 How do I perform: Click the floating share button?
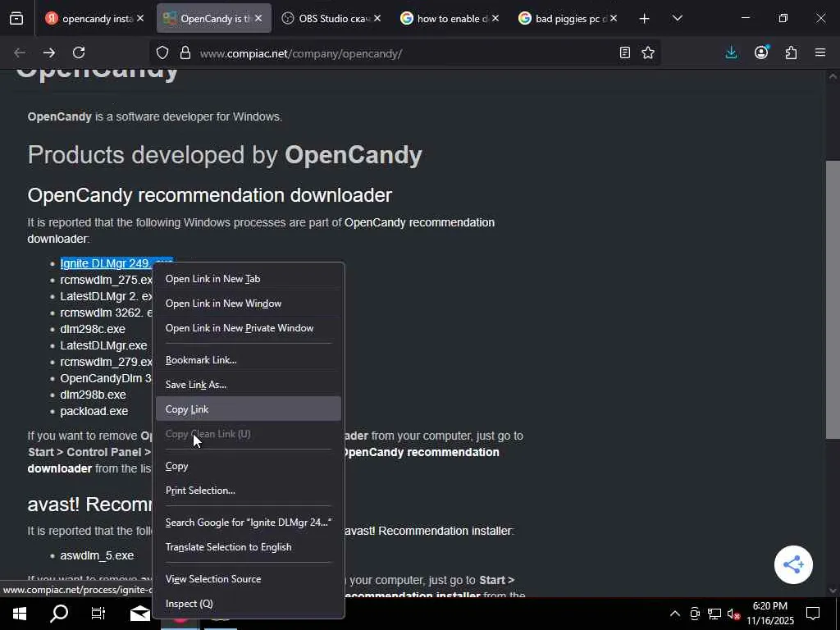point(793,564)
